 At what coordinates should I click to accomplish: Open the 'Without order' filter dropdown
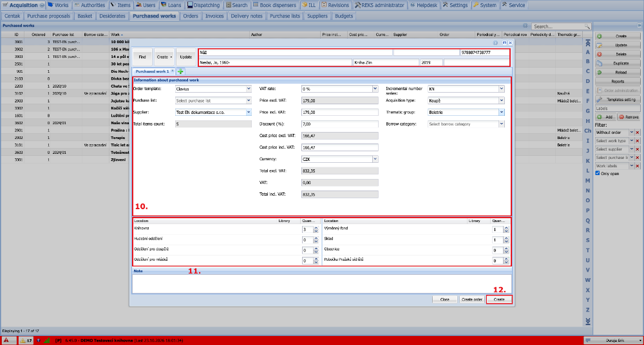pos(632,133)
